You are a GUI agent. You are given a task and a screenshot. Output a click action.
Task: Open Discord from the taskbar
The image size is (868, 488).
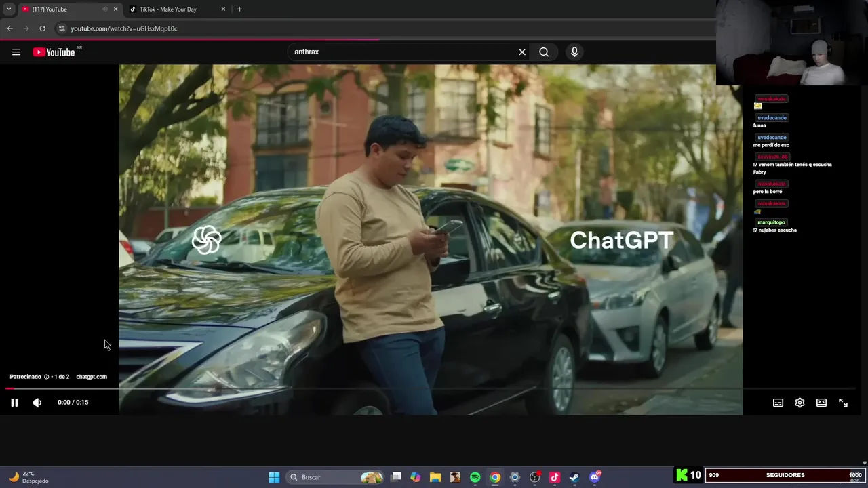(x=595, y=477)
